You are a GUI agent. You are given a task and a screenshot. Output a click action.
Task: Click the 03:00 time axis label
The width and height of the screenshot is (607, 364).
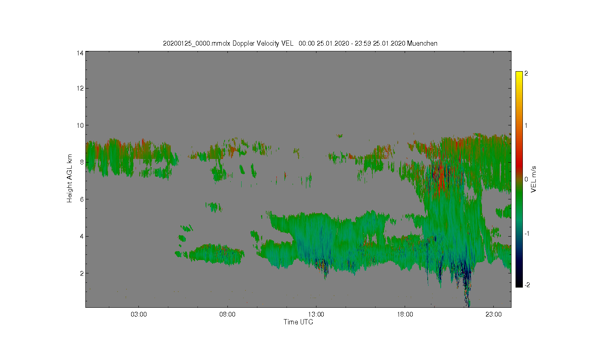(x=139, y=314)
